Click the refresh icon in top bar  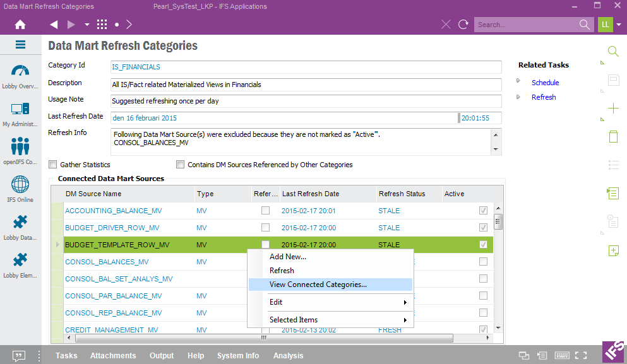(x=463, y=25)
